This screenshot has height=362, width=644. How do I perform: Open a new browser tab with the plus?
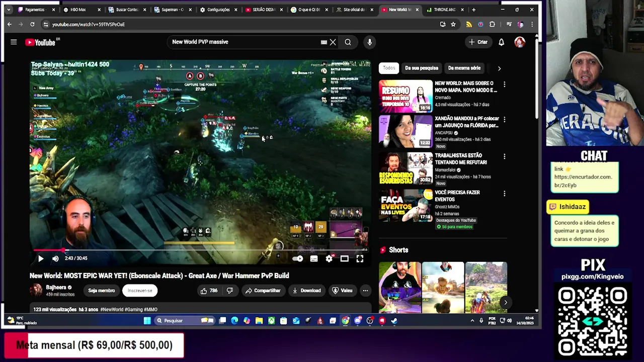pyautogui.click(x=473, y=10)
